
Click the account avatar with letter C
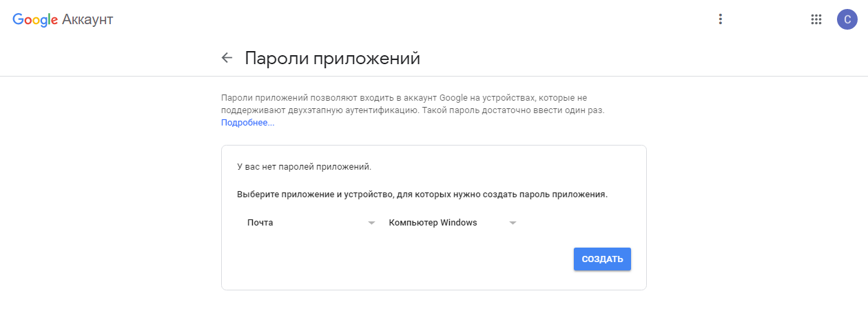point(847,19)
